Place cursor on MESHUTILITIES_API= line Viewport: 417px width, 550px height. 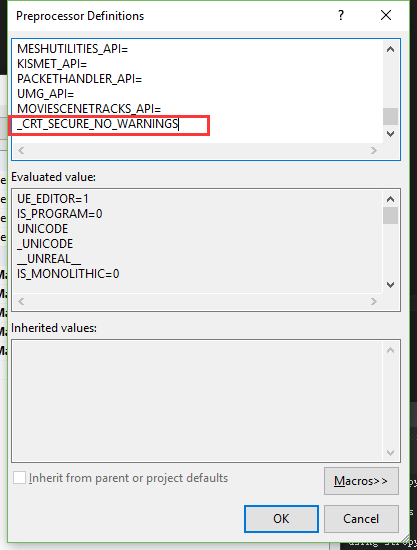coord(73,49)
